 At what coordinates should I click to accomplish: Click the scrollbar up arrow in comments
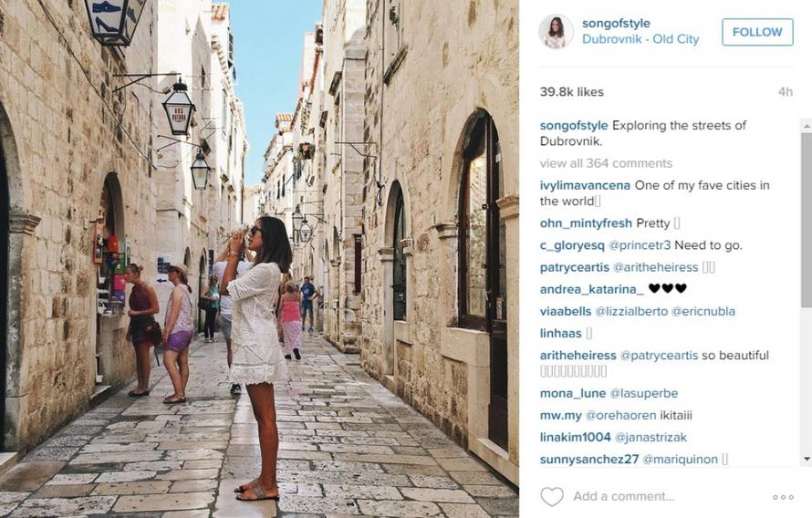[x=807, y=125]
